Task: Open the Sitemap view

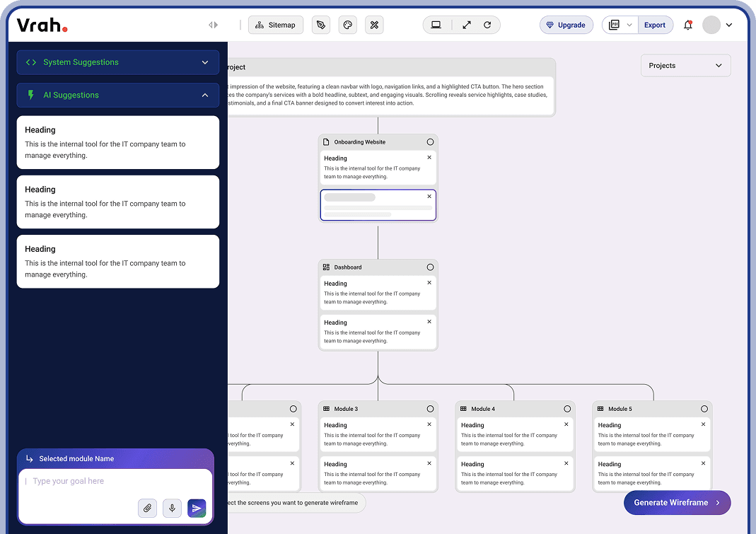Action: click(x=275, y=24)
